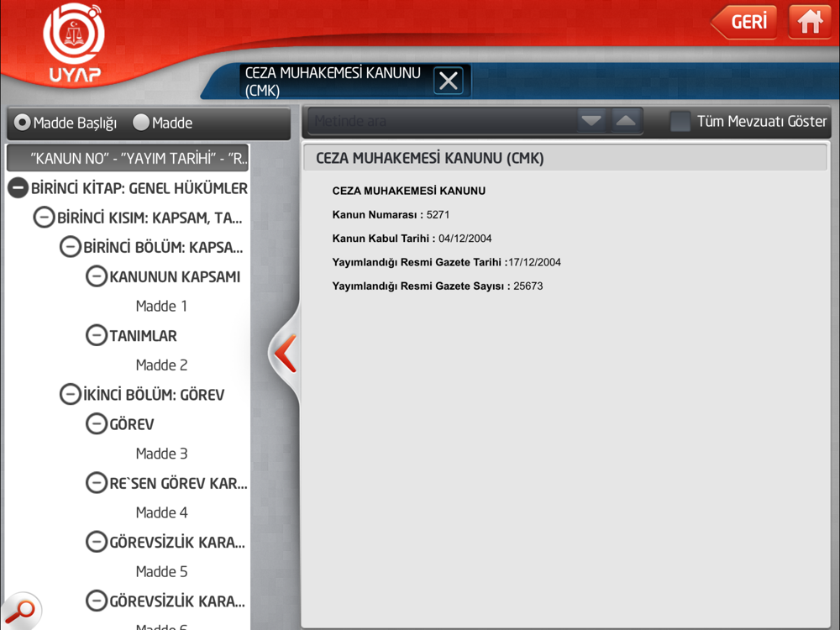Open Madde 3 in the tree
The width and height of the screenshot is (840, 630).
[x=161, y=454]
